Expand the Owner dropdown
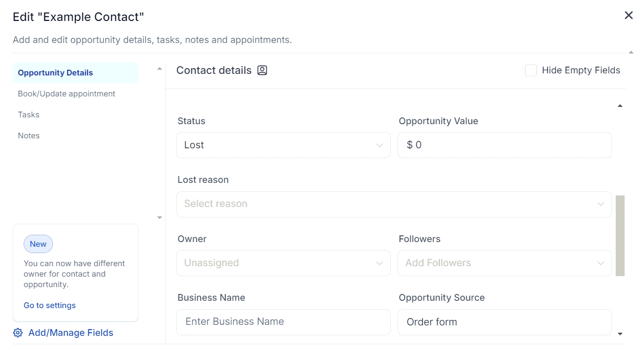644x350 pixels. [283, 263]
